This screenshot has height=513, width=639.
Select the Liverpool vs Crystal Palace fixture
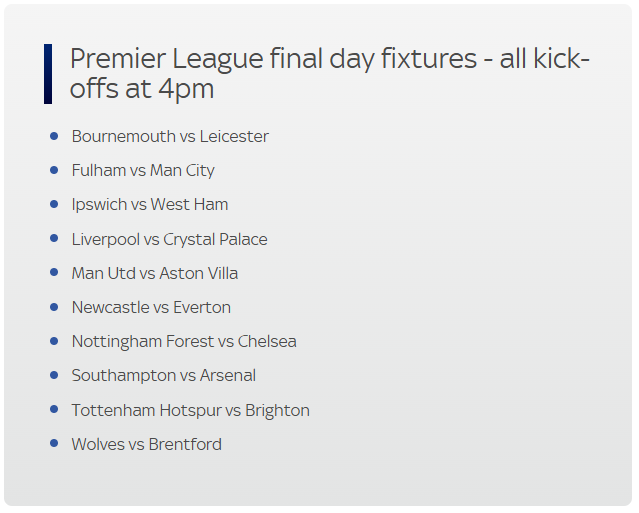point(170,239)
